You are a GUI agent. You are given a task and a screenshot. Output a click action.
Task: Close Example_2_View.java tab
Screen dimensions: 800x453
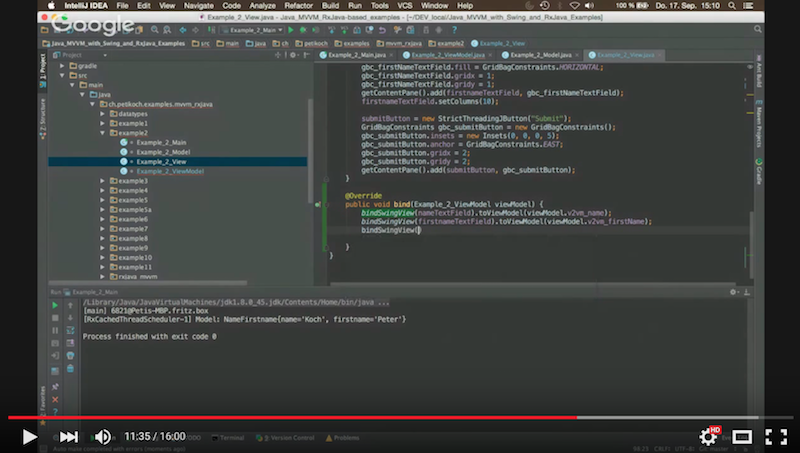tap(659, 55)
